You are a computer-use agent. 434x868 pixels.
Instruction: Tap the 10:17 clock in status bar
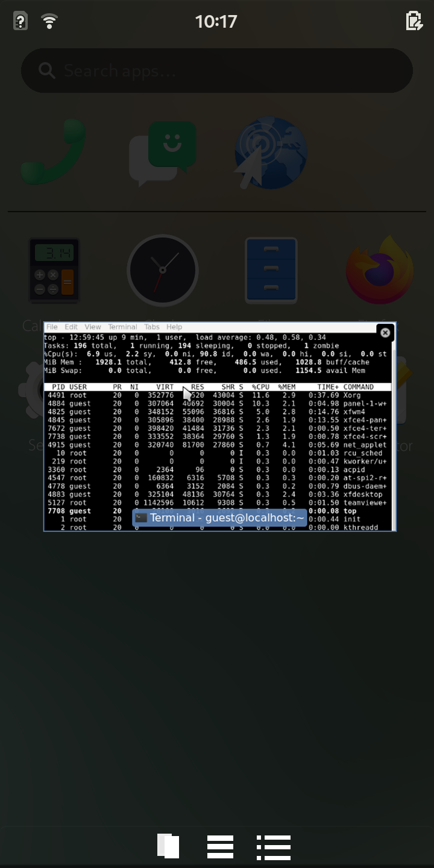tap(216, 22)
